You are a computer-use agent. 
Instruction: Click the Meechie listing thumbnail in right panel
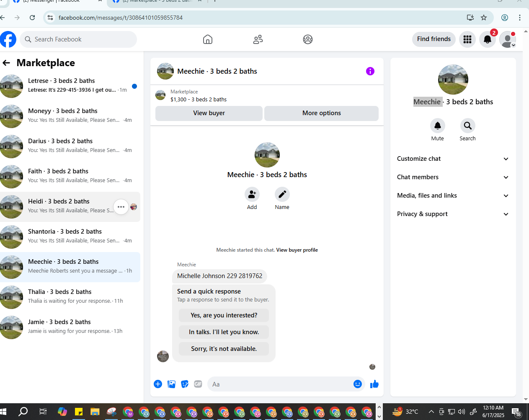[x=453, y=80]
